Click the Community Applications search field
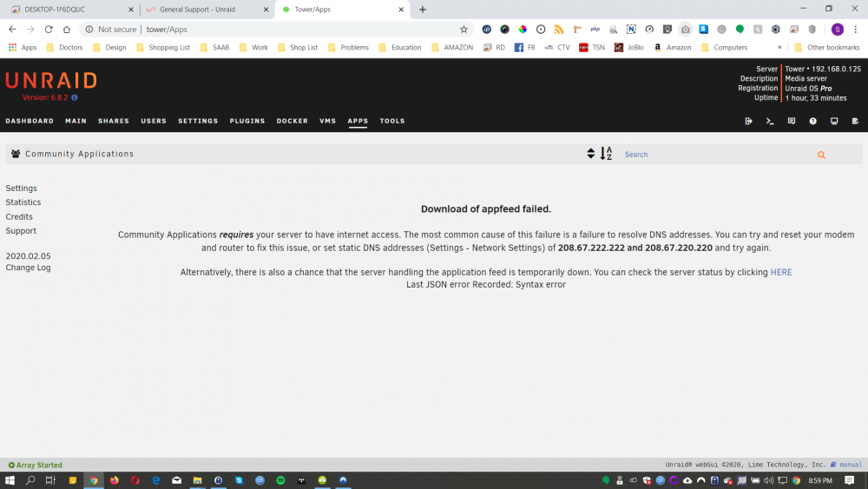The width and height of the screenshot is (868, 489). click(717, 155)
